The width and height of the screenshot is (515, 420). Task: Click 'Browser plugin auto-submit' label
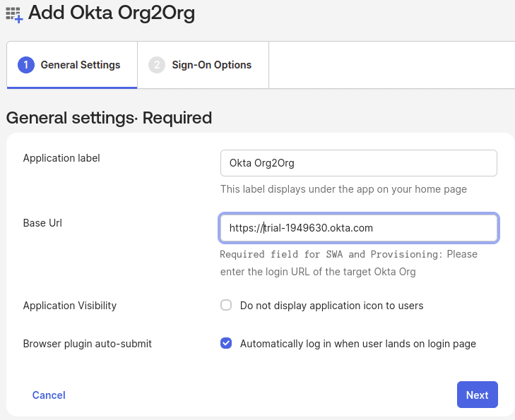tap(88, 344)
